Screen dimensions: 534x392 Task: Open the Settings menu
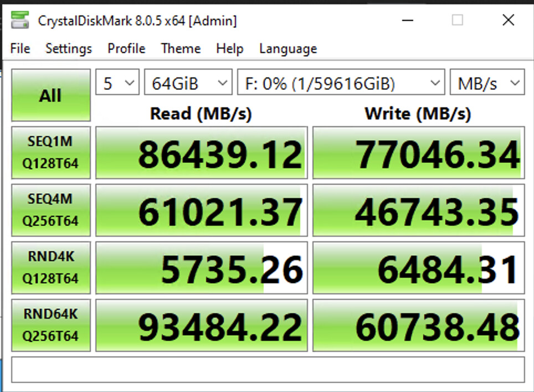pyautogui.click(x=69, y=49)
